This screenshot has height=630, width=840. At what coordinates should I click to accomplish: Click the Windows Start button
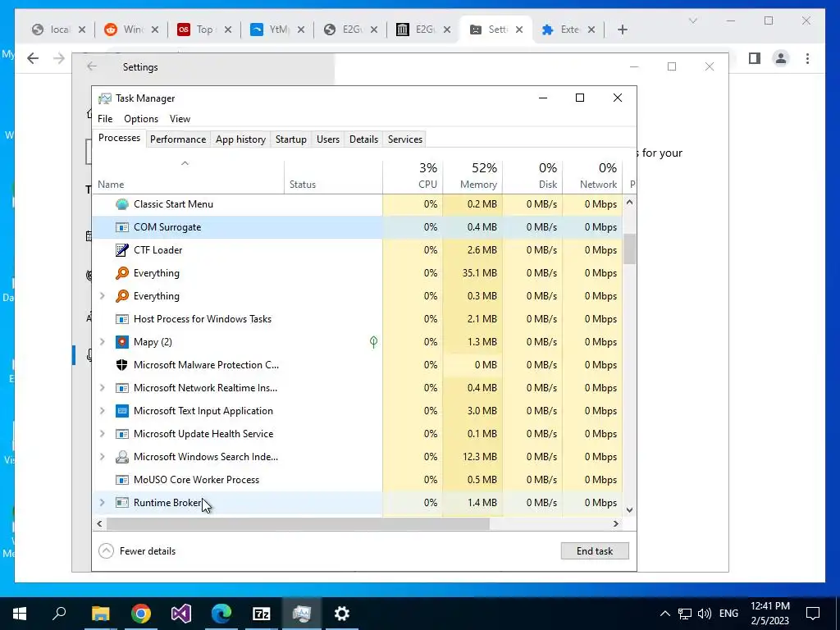[20, 614]
